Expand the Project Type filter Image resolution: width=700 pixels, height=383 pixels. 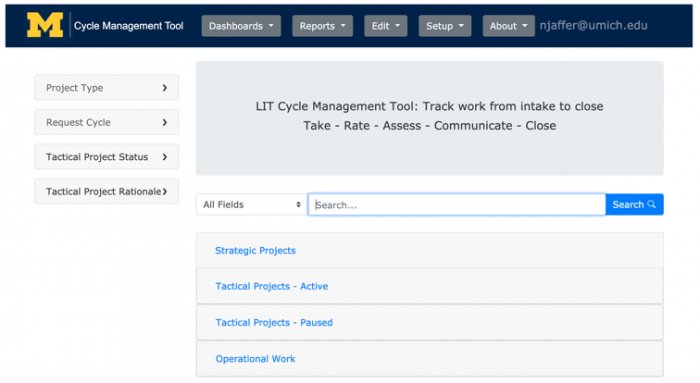[x=107, y=87]
